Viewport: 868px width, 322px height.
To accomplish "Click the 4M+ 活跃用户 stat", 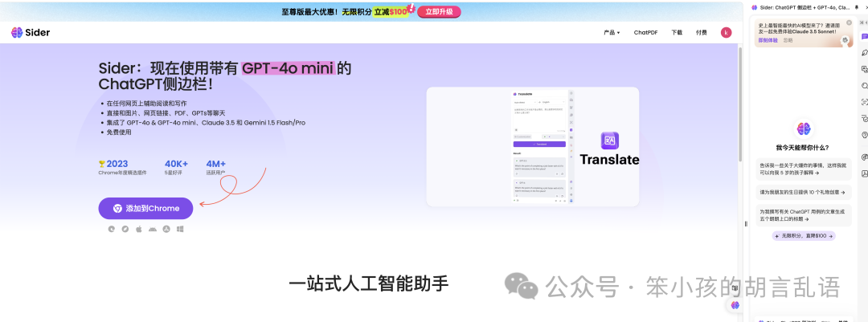I will 216,167.
